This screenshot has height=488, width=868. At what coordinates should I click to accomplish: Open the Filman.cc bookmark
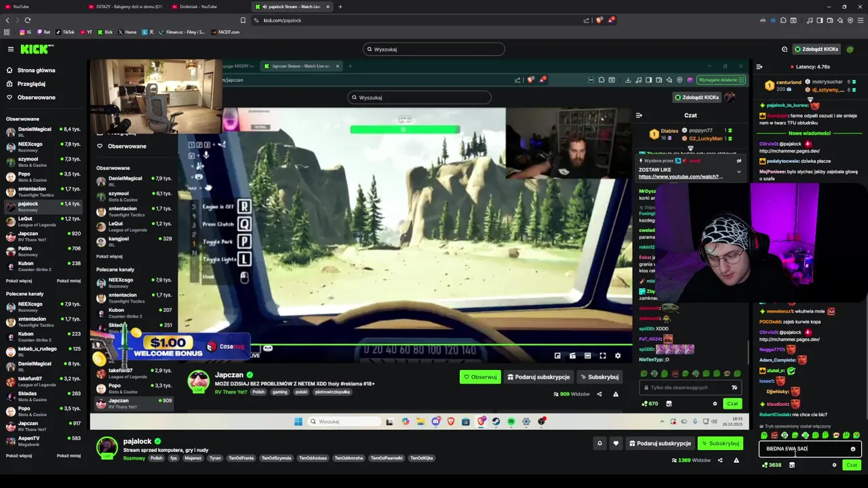pyautogui.click(x=181, y=32)
